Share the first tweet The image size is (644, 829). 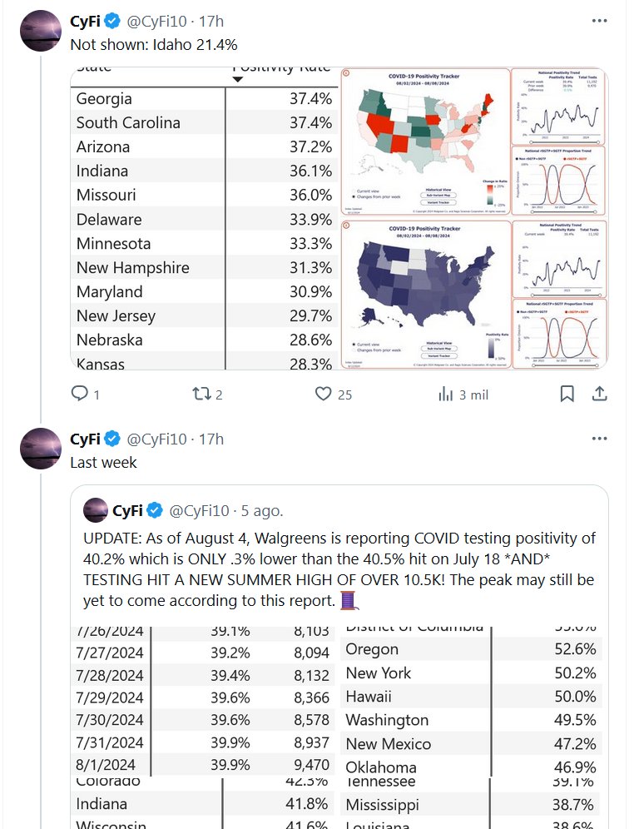pos(599,394)
